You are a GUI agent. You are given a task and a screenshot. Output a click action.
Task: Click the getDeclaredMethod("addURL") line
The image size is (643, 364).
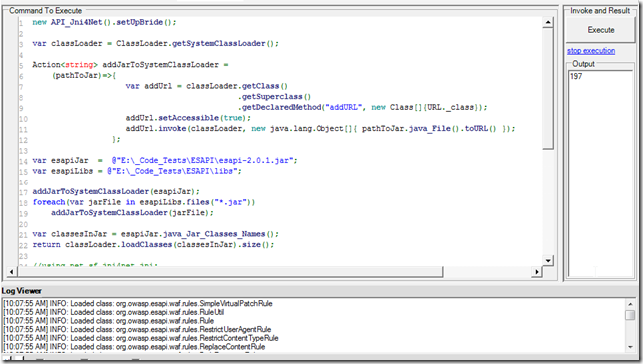362,108
